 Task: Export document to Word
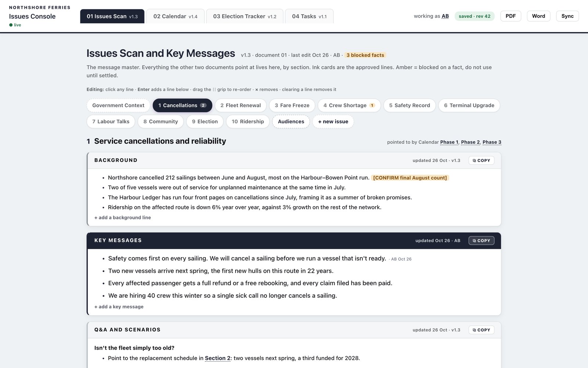[x=538, y=16]
